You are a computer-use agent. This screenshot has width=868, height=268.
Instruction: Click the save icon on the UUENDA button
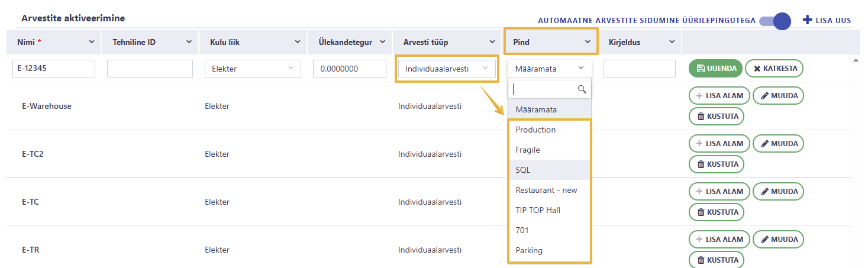701,69
